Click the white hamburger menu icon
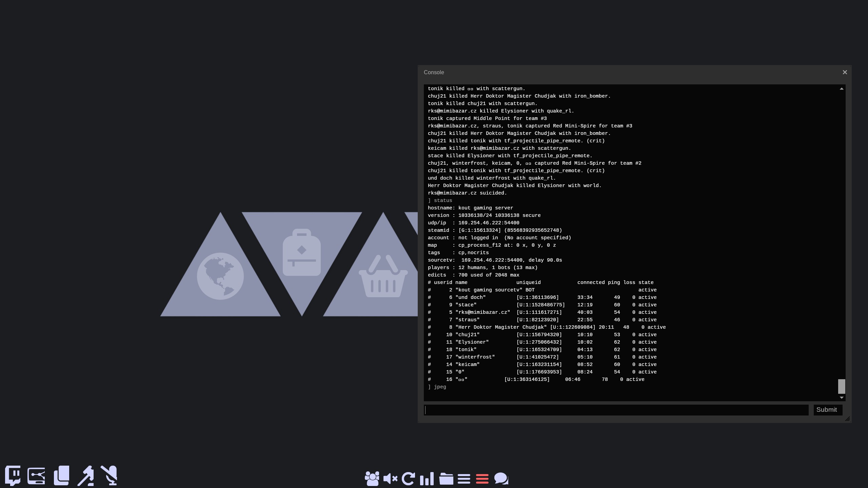The width and height of the screenshot is (868, 488). coord(464,479)
